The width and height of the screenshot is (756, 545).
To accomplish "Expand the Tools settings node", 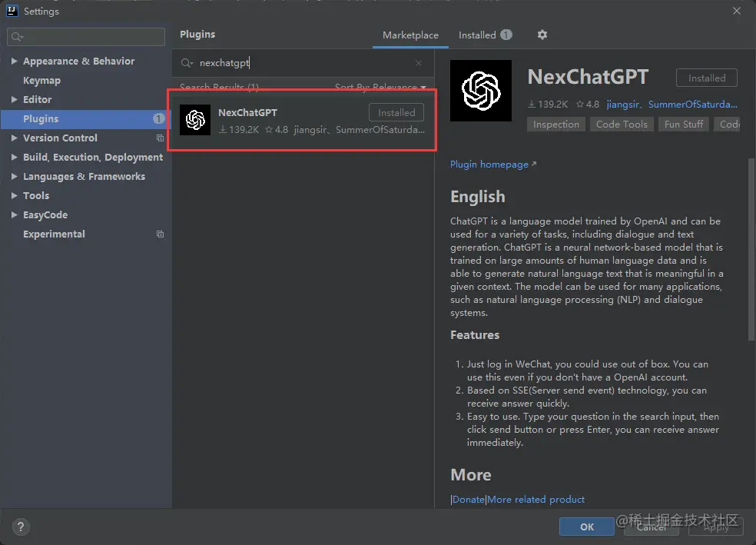I will point(14,195).
